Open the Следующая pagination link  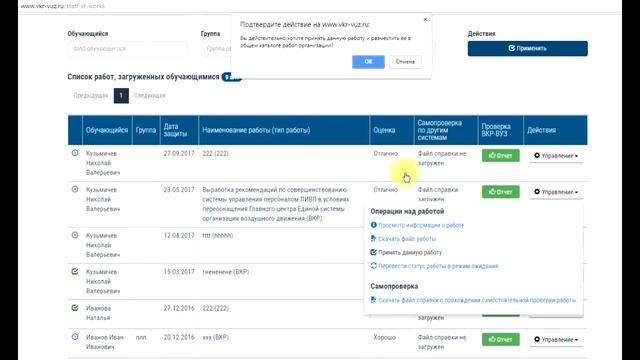150,96
